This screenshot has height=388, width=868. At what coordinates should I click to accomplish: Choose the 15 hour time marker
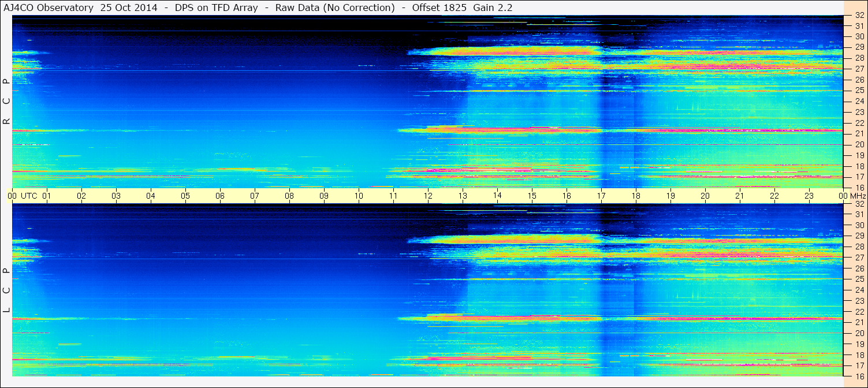pyautogui.click(x=532, y=196)
